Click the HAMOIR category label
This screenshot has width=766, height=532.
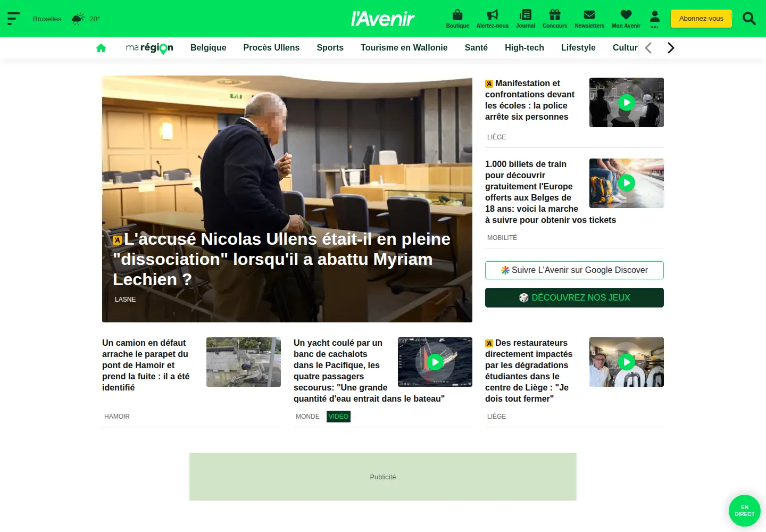point(117,417)
